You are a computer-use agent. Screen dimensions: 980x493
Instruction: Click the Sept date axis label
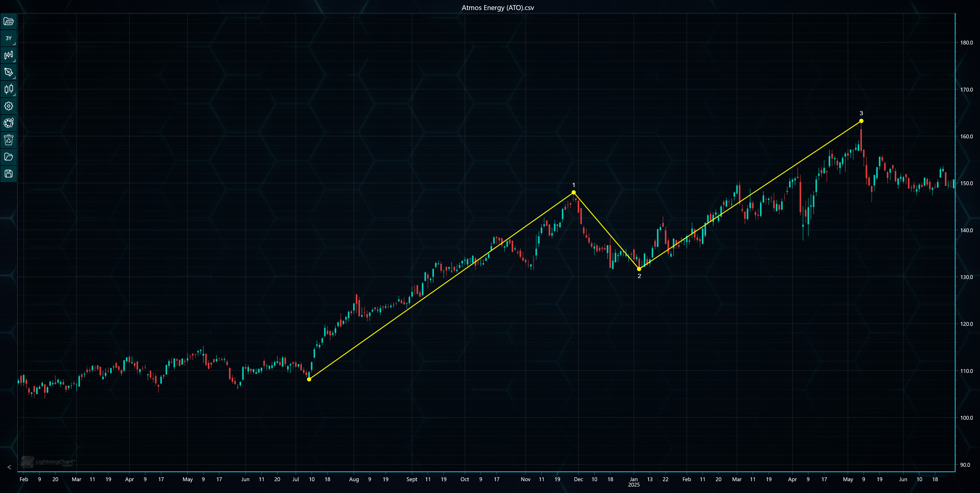click(x=412, y=479)
